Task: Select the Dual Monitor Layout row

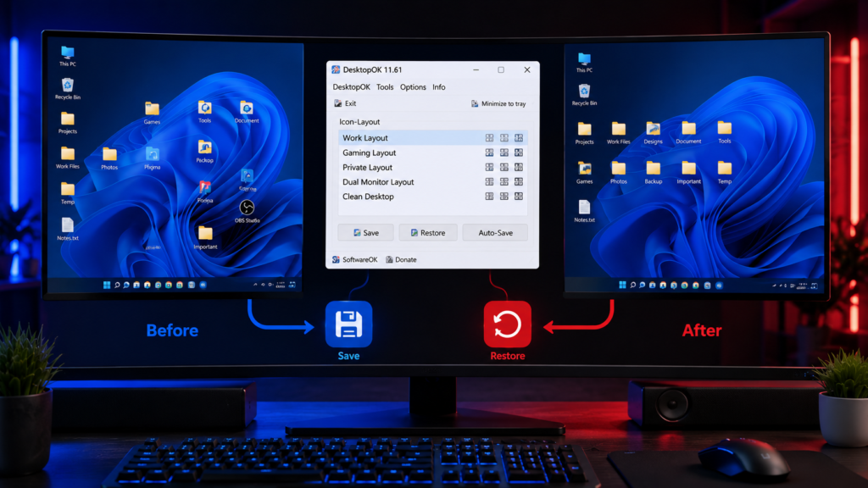Action: (x=432, y=181)
